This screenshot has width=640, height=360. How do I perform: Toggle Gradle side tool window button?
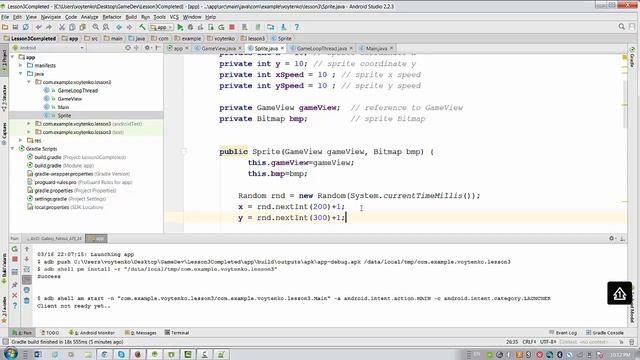[632, 56]
